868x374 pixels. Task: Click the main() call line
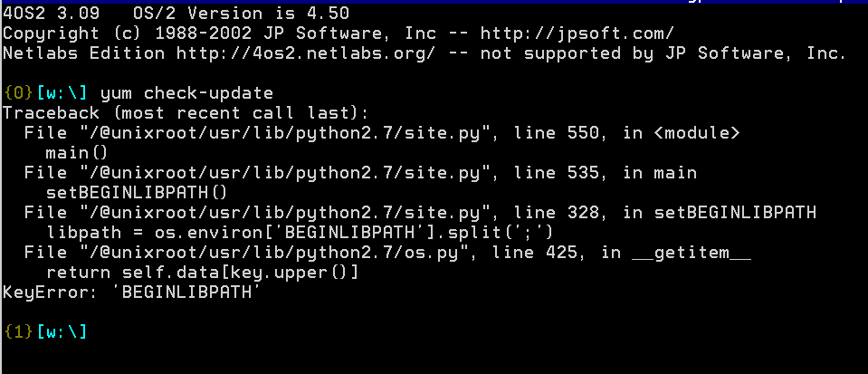(x=77, y=153)
